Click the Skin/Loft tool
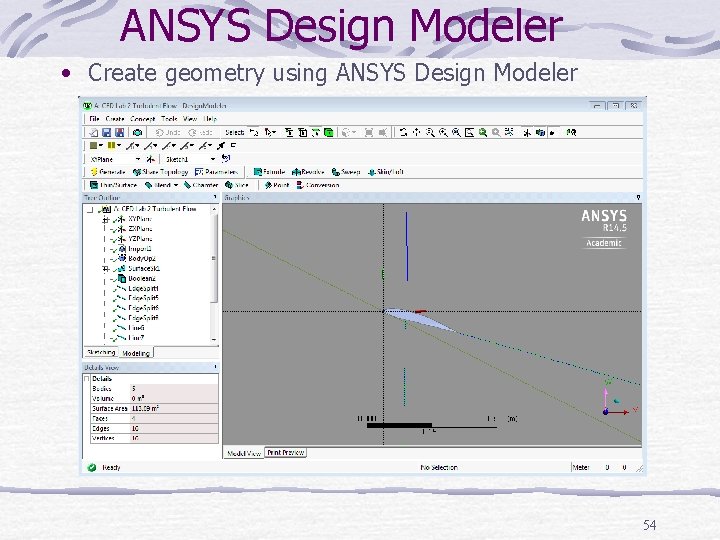Image resolution: width=720 pixels, height=540 pixels. [x=386, y=172]
